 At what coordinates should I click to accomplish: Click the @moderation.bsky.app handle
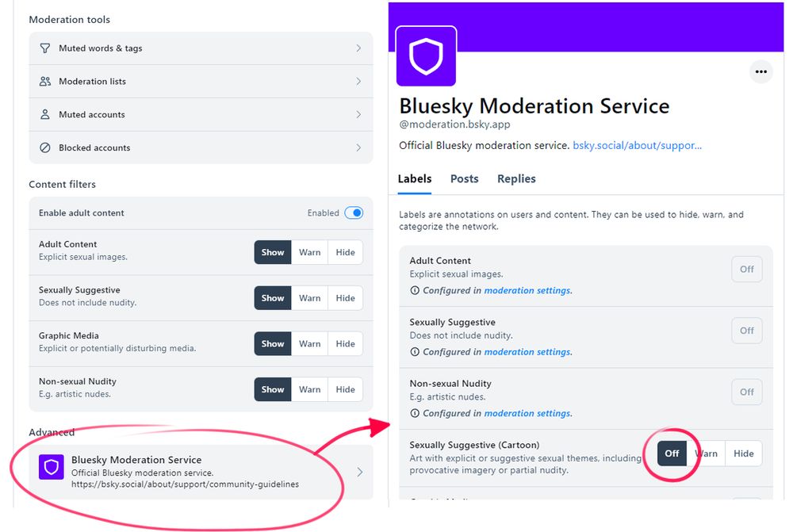[454, 124]
